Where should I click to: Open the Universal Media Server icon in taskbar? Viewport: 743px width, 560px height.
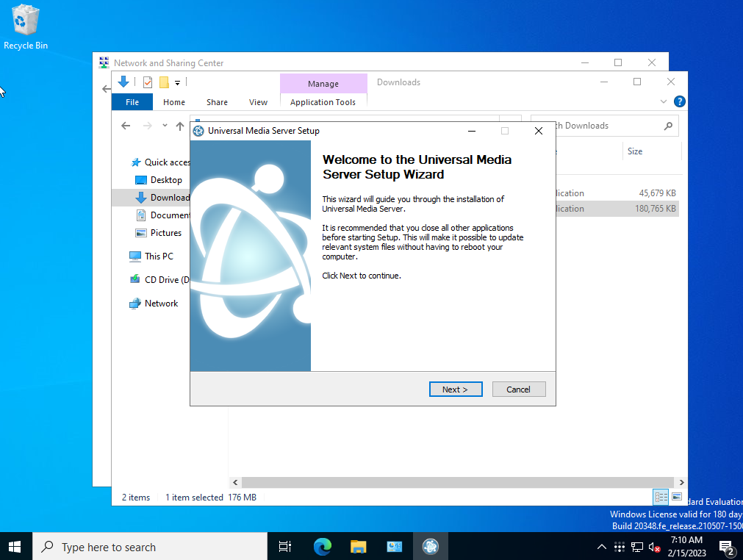click(x=430, y=546)
